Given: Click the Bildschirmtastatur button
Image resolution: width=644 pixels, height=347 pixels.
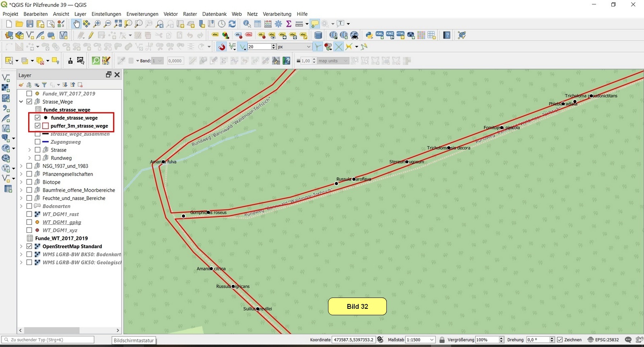Looking at the screenshot, I should (134, 341).
